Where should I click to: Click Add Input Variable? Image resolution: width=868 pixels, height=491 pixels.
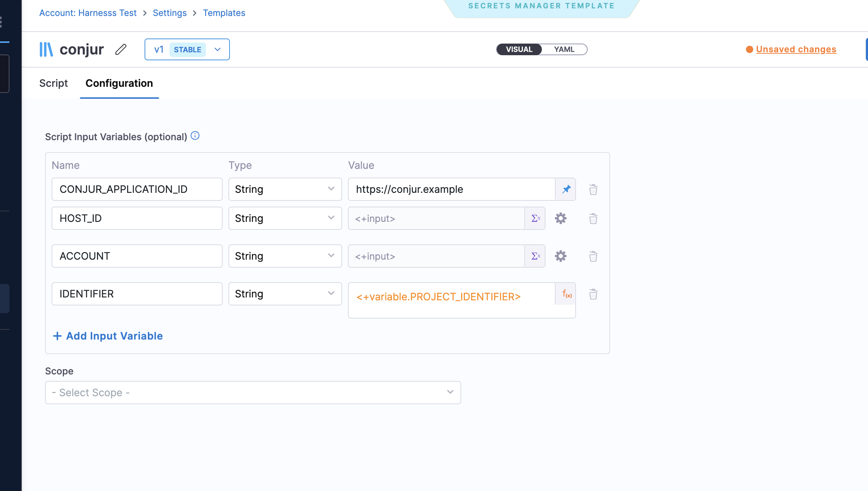point(107,336)
